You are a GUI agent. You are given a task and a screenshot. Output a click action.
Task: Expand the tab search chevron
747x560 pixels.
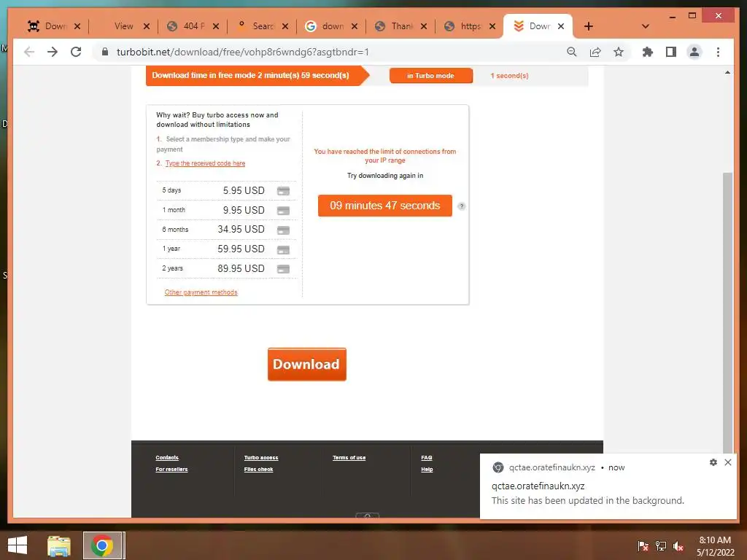(645, 26)
